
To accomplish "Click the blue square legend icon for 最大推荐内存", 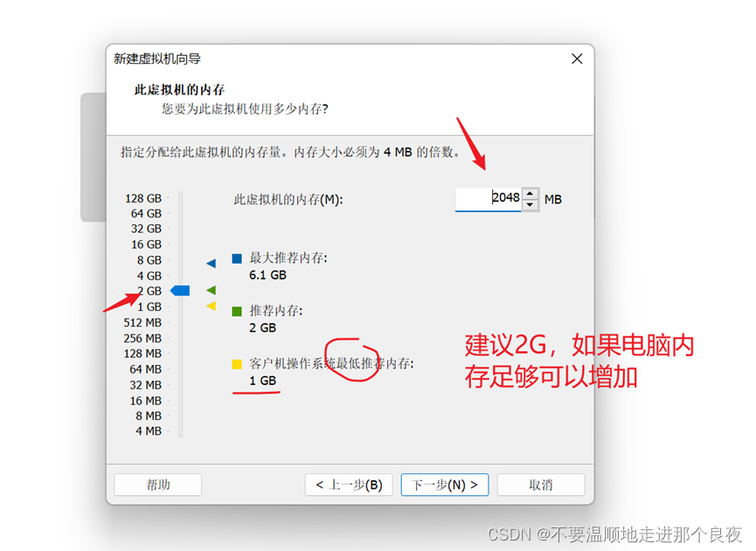I will [237, 258].
